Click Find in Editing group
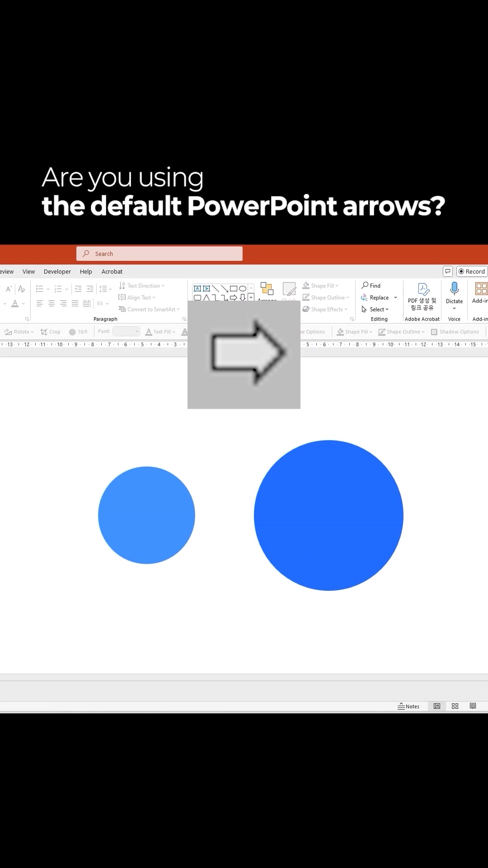Screen dimensions: 488x868 [371, 286]
